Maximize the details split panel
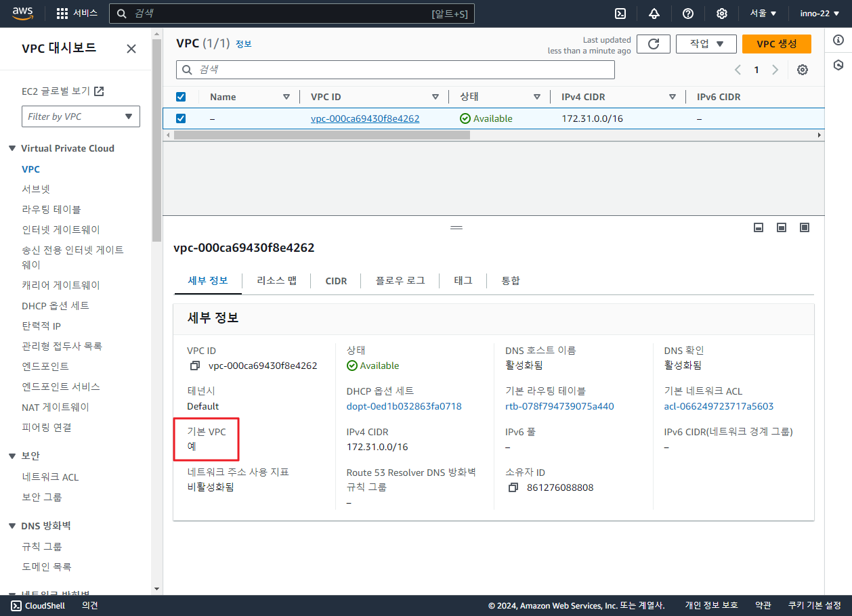Image resolution: width=852 pixels, height=616 pixels. [805, 228]
